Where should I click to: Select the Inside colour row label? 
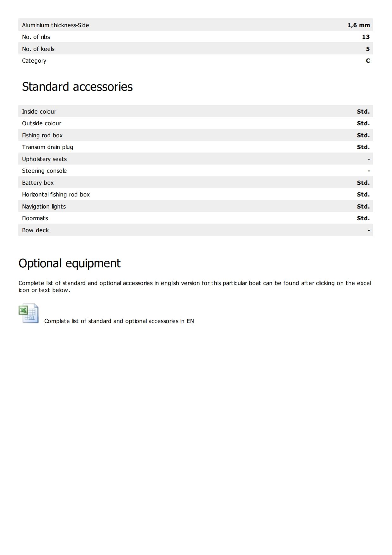point(39,112)
